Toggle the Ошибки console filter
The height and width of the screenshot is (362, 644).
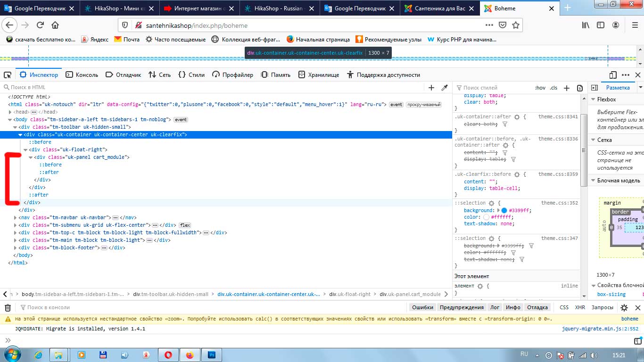click(x=422, y=307)
